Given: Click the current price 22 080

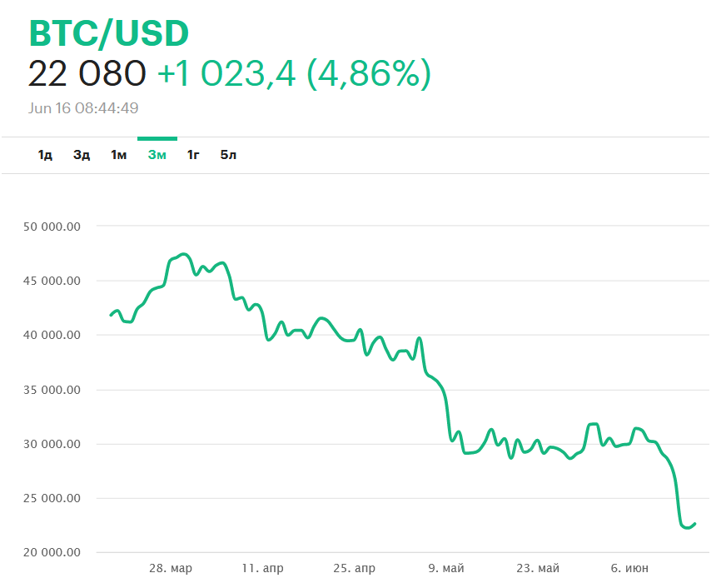Looking at the screenshot, I should (x=87, y=74).
